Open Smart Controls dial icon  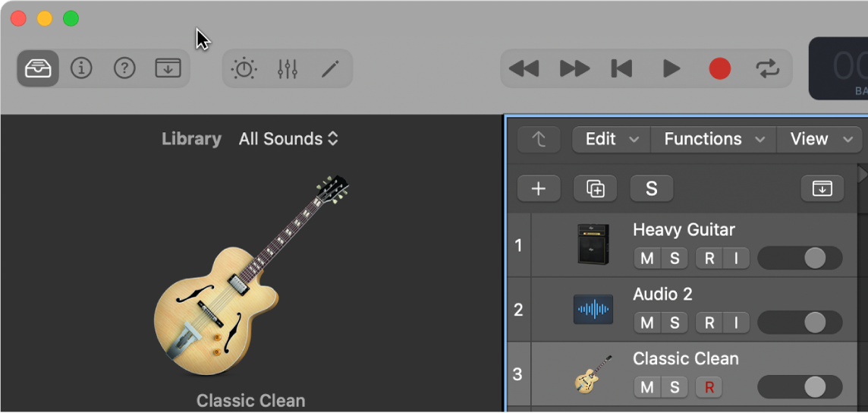(x=244, y=68)
